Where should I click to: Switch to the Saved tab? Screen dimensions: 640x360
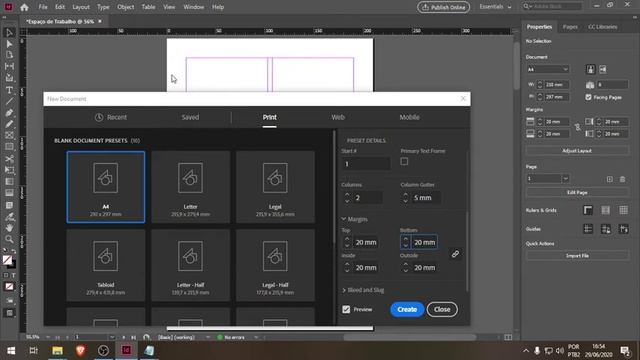click(190, 118)
